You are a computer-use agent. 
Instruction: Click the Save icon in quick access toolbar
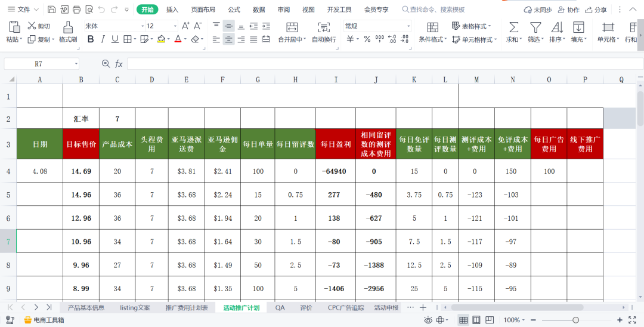coord(52,10)
